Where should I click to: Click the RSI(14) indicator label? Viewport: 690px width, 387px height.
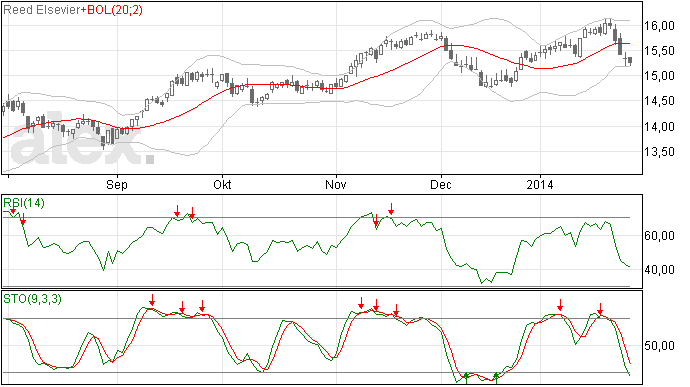tap(24, 203)
